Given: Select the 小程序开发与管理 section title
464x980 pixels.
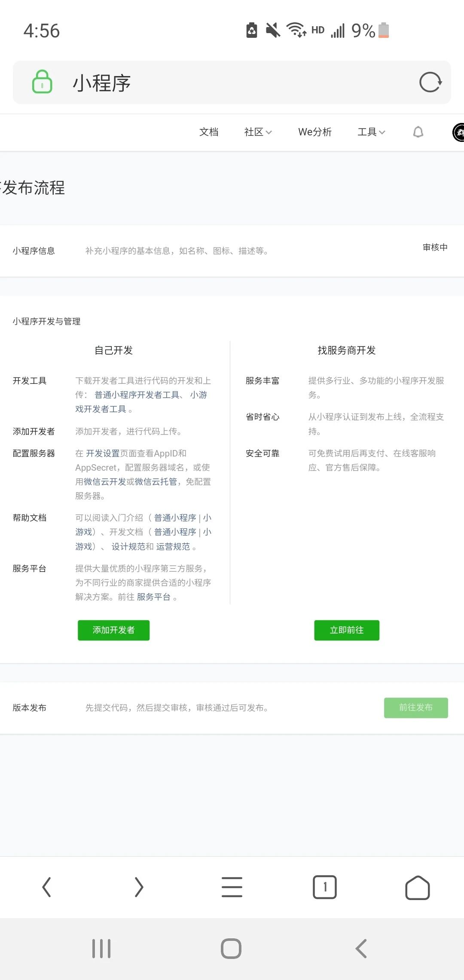Looking at the screenshot, I should (46, 321).
